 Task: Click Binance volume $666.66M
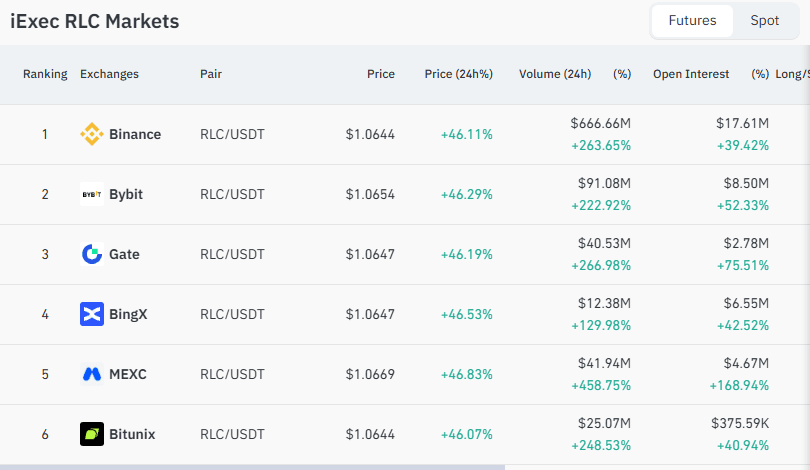[x=601, y=123]
